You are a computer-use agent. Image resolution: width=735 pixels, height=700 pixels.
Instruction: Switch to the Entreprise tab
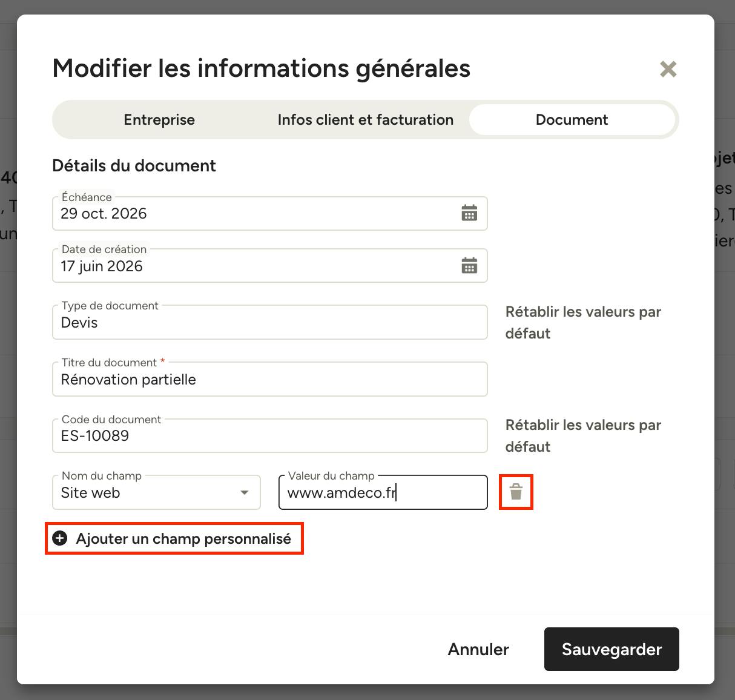tap(159, 119)
